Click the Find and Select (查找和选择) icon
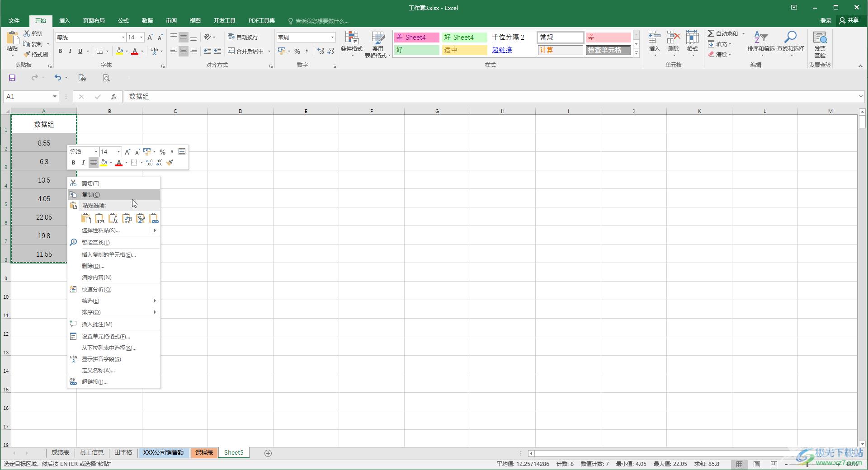 coord(790,38)
